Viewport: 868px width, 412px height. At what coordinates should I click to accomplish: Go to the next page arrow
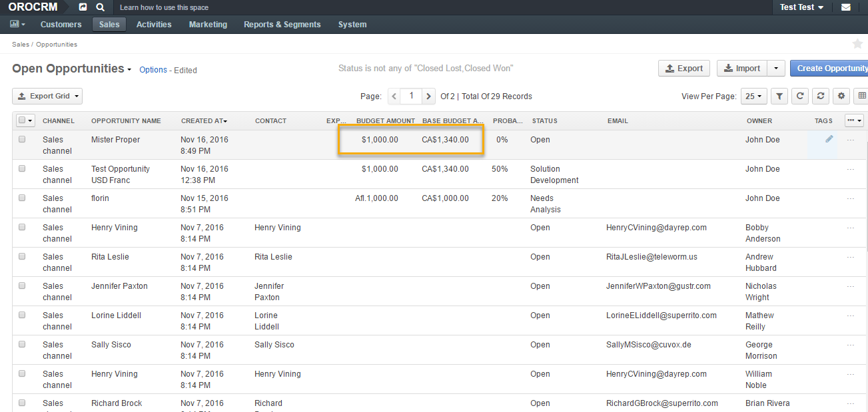click(x=429, y=97)
